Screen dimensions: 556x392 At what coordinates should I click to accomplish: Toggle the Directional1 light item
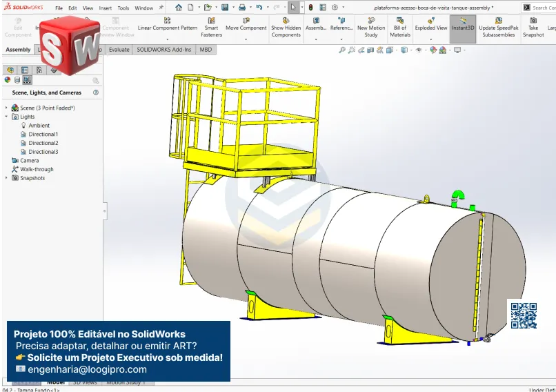(x=43, y=135)
